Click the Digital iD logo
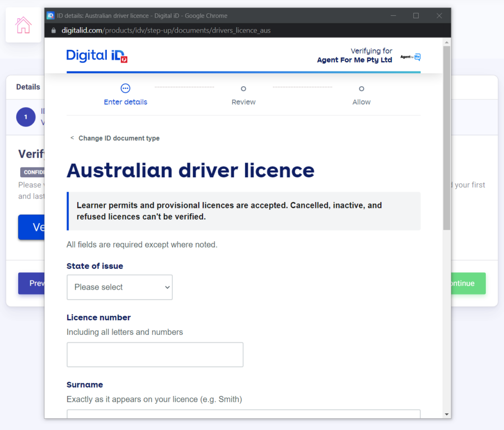Viewport: 504px width, 430px height. [x=97, y=56]
